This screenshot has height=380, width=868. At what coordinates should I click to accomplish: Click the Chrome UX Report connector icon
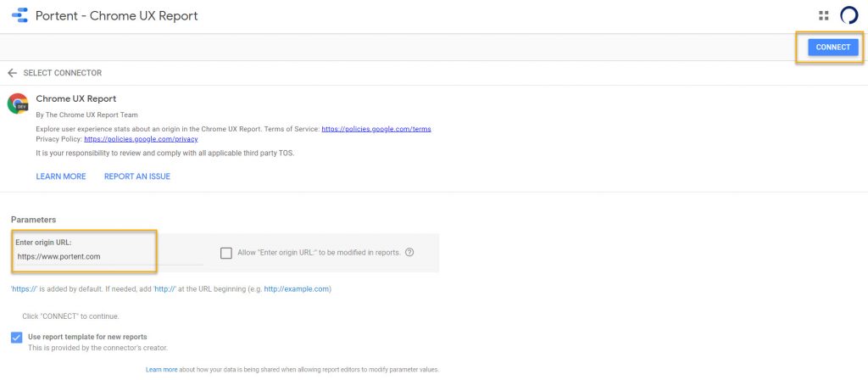(18, 103)
